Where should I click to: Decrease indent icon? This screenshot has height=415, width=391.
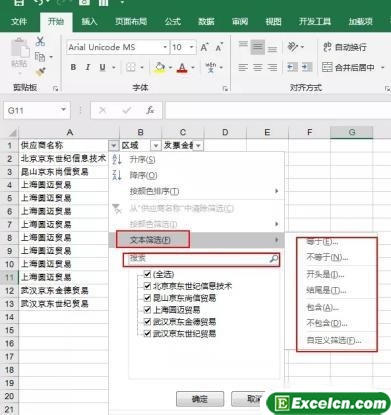292,67
